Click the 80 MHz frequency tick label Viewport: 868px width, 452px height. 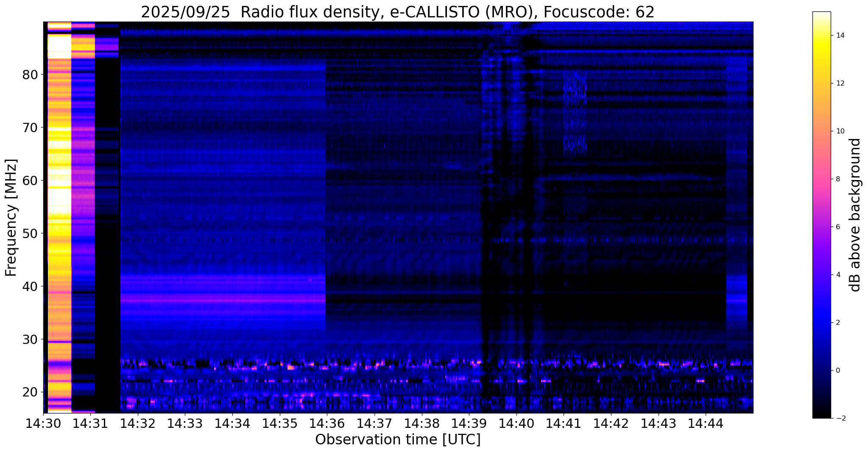tap(30, 75)
